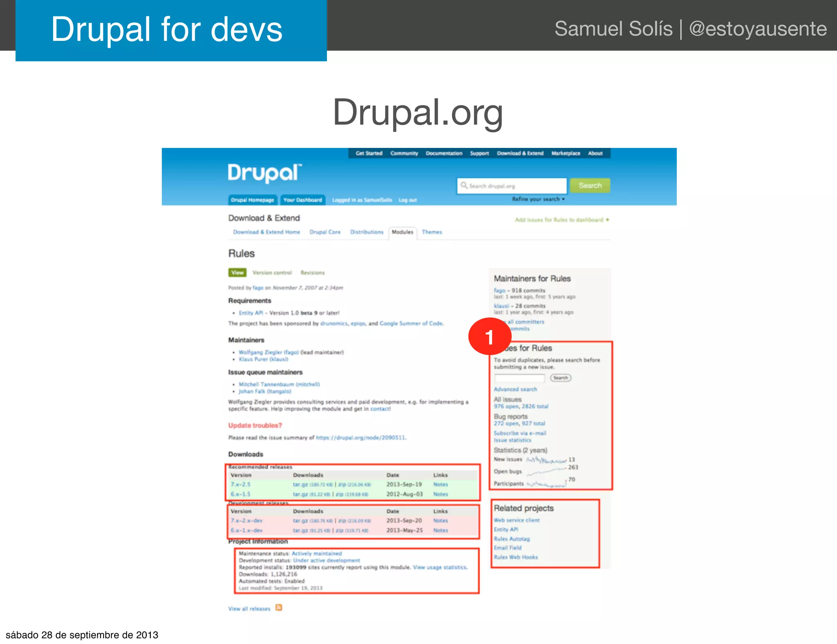Open the Klaus Purer (klausi) link

click(x=263, y=359)
